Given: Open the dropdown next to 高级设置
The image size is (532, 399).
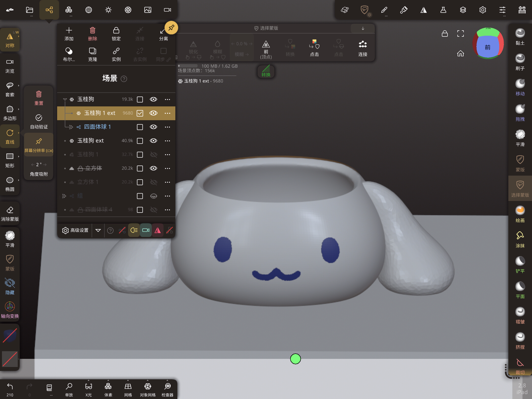Looking at the screenshot, I should pyautogui.click(x=98, y=230).
